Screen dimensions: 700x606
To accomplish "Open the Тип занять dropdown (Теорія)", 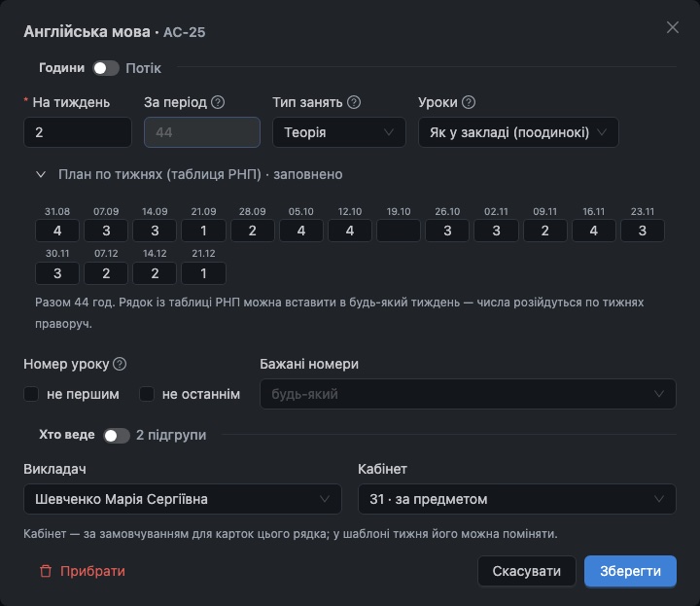I will pyautogui.click(x=339, y=132).
